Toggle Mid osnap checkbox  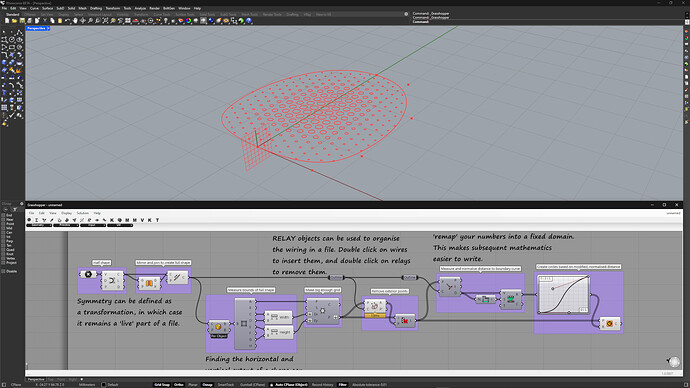click(3, 228)
